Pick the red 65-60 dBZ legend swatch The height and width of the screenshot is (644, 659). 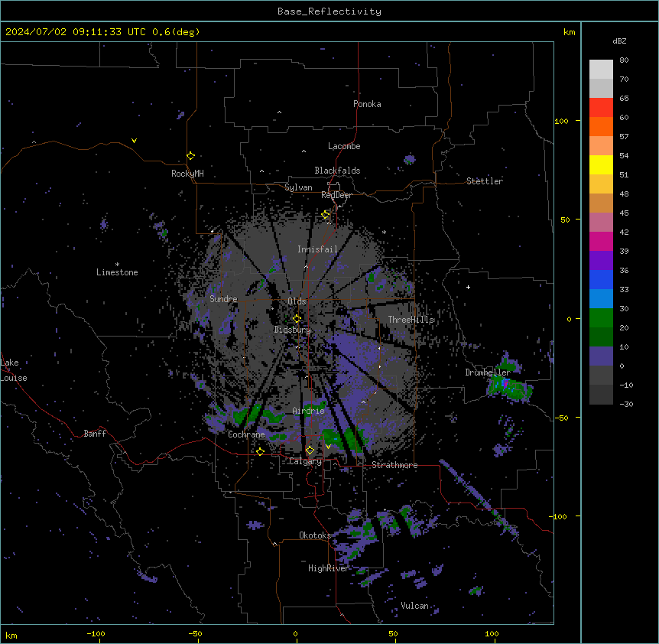point(601,107)
